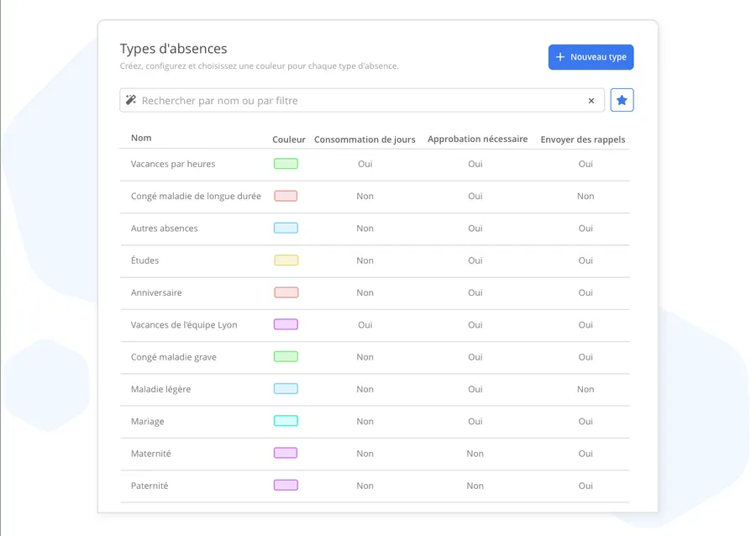Focus the Rechercher par nom search field
Image resolution: width=756 pixels, height=536 pixels.
[353, 101]
